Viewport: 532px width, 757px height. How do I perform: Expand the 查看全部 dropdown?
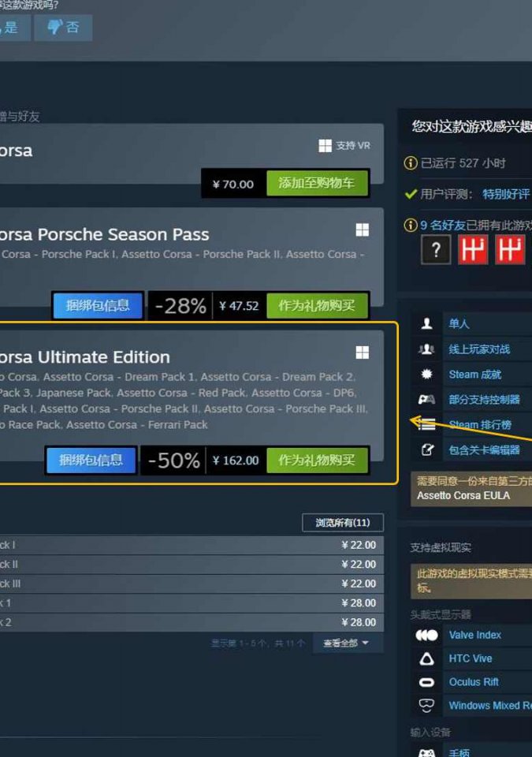tap(348, 643)
